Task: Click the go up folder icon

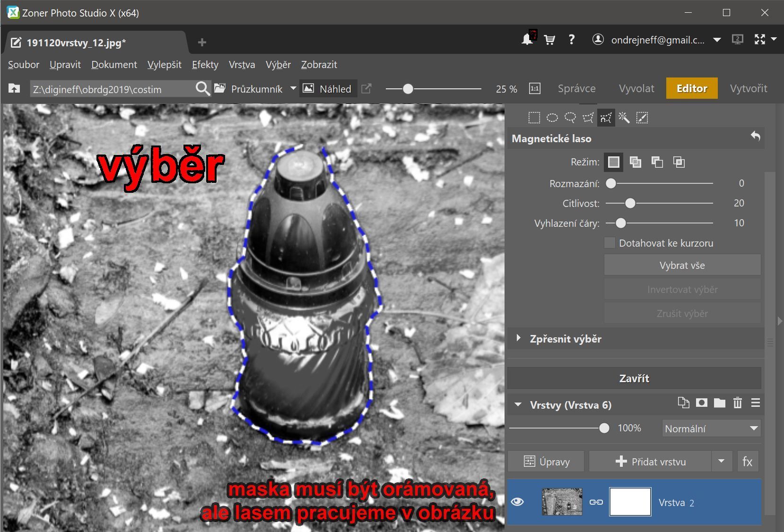Action: click(x=14, y=88)
